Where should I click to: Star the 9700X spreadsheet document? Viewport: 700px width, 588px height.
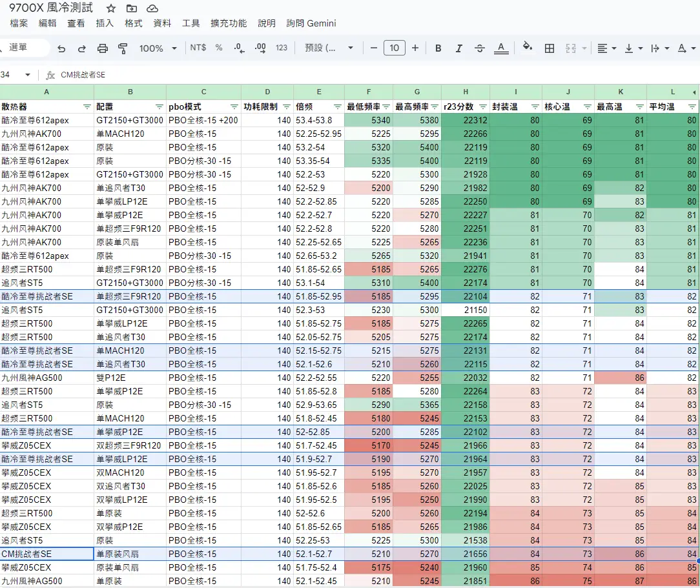[x=111, y=8]
